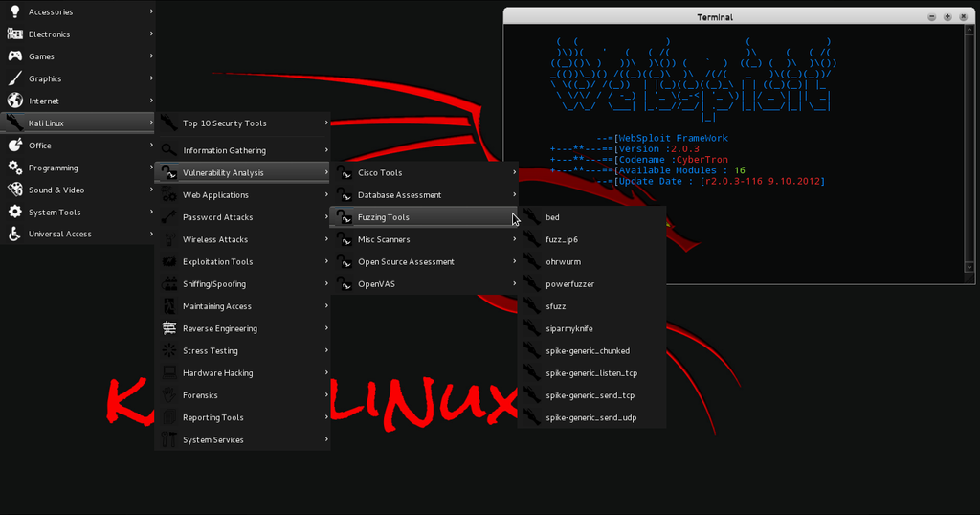This screenshot has height=515, width=980.
Task: Click the Web Applications icon
Action: 168,195
